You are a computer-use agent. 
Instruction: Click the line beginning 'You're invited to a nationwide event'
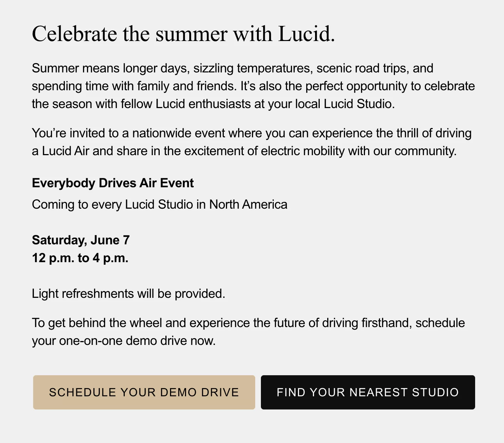[x=252, y=133]
